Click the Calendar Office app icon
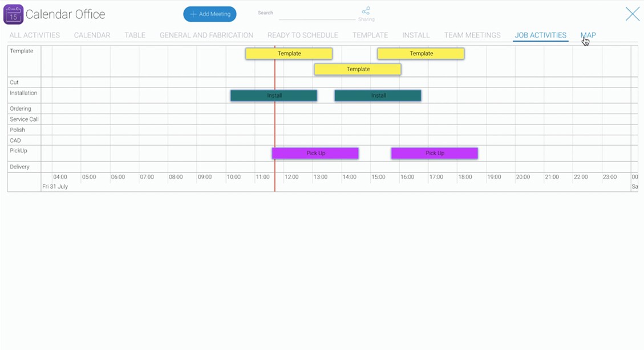The width and height of the screenshot is (644, 350). point(14,14)
